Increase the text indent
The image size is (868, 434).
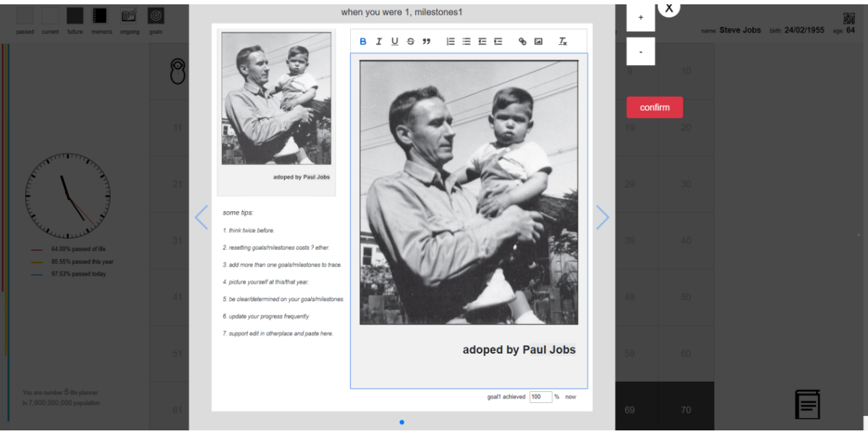pos(498,41)
